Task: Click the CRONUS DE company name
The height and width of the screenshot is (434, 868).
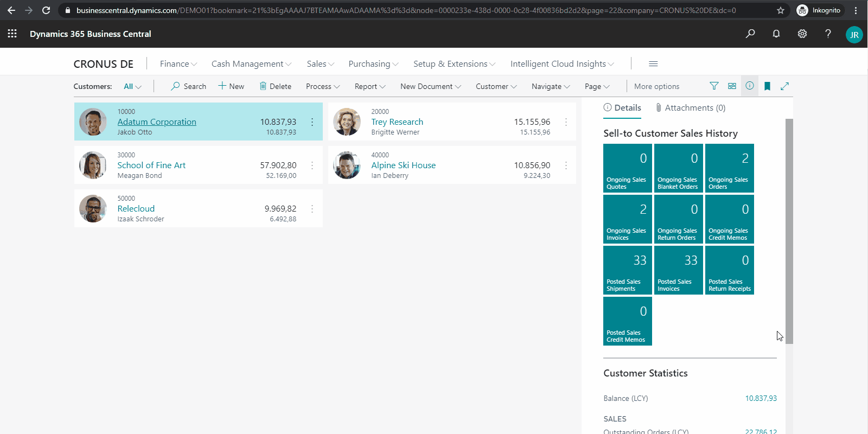Action: coord(103,64)
